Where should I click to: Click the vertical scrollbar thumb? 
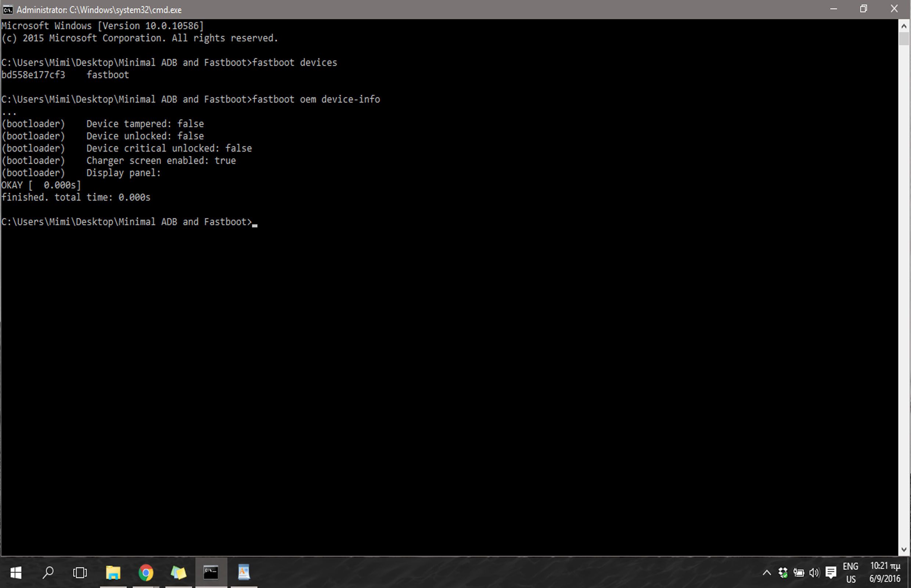(x=904, y=39)
